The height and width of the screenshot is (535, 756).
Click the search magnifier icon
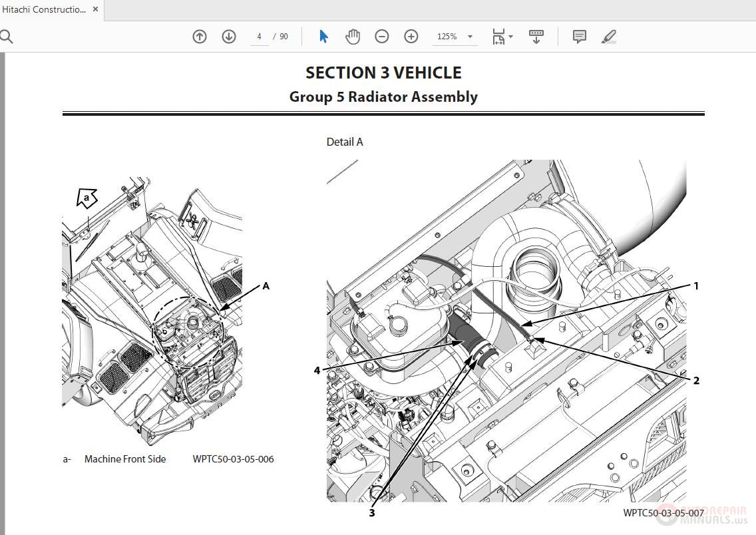click(x=6, y=37)
